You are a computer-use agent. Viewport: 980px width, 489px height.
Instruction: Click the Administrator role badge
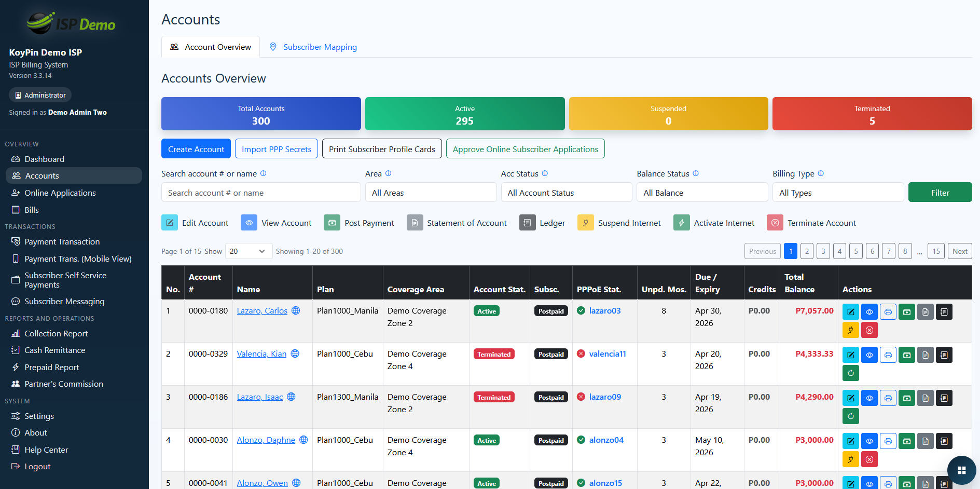(x=40, y=95)
